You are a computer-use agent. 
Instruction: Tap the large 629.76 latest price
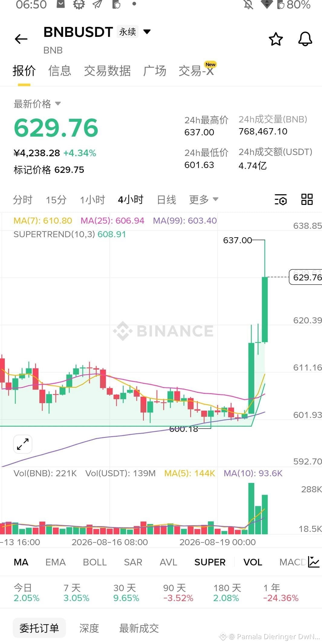[x=56, y=128]
